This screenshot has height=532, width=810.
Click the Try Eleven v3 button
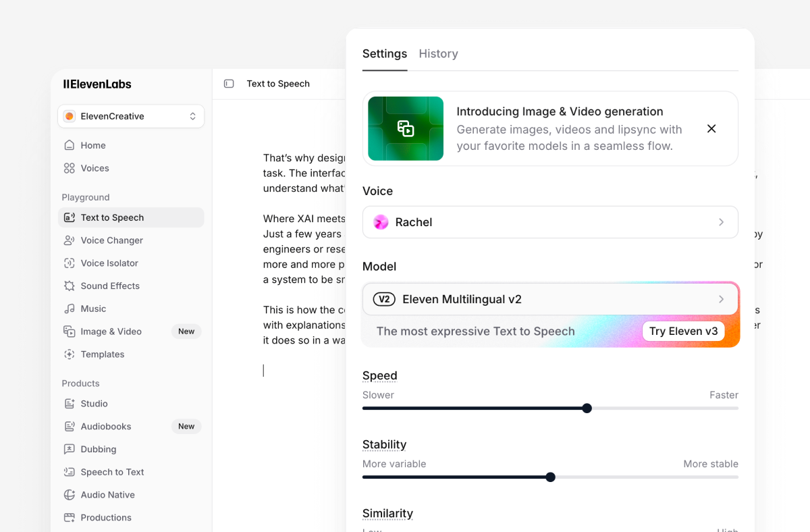pos(683,331)
